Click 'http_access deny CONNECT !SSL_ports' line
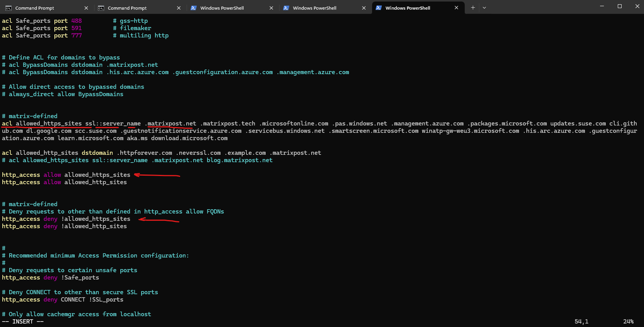This screenshot has width=644, height=327. tap(62, 300)
